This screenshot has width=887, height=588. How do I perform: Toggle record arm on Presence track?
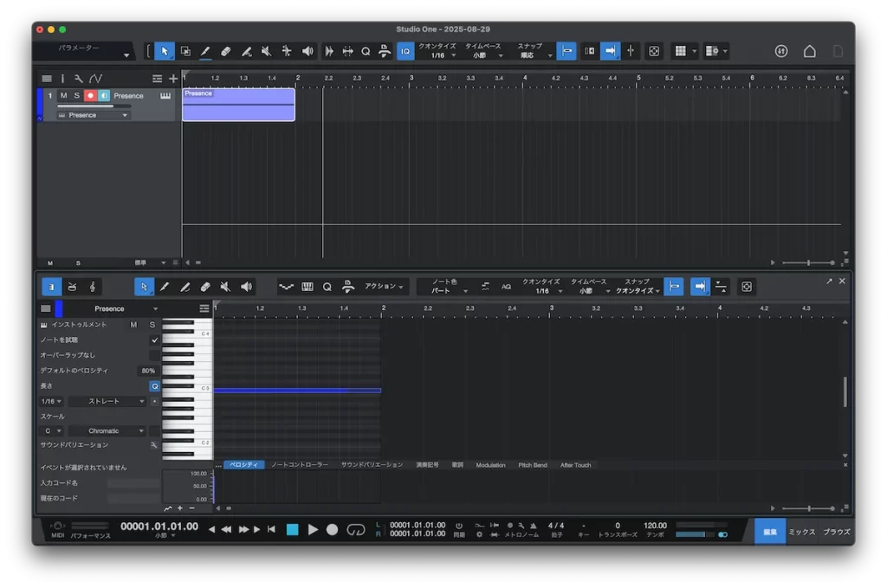(90, 95)
